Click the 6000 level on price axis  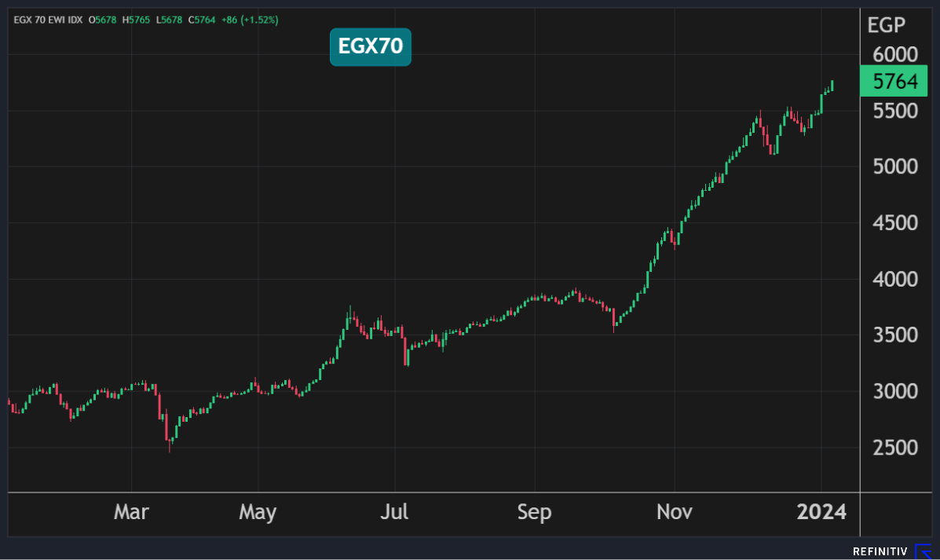point(895,55)
